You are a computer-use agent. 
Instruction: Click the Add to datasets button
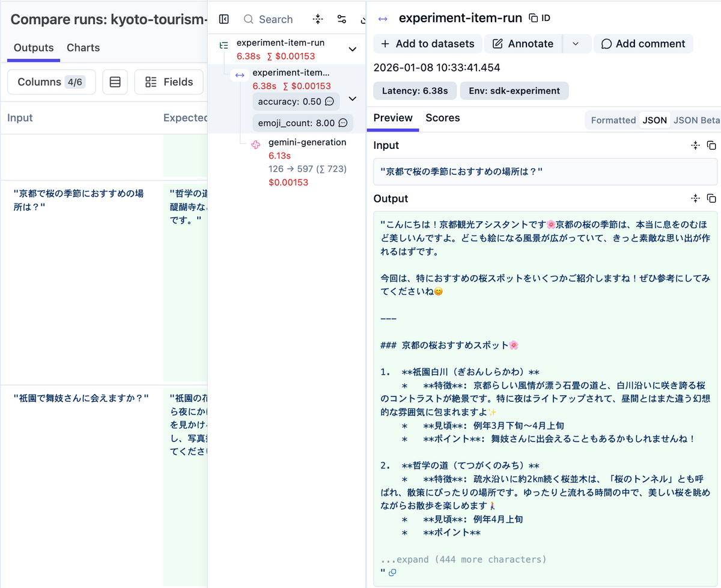(427, 43)
